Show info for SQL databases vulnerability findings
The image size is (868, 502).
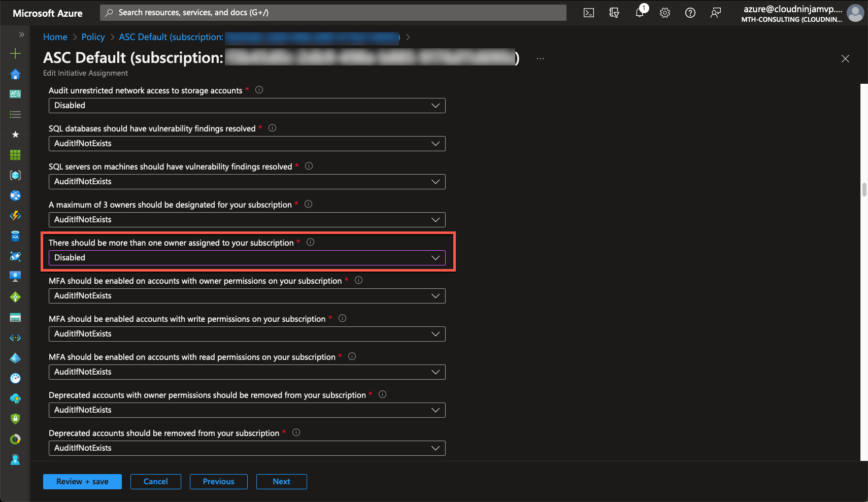pyautogui.click(x=272, y=128)
